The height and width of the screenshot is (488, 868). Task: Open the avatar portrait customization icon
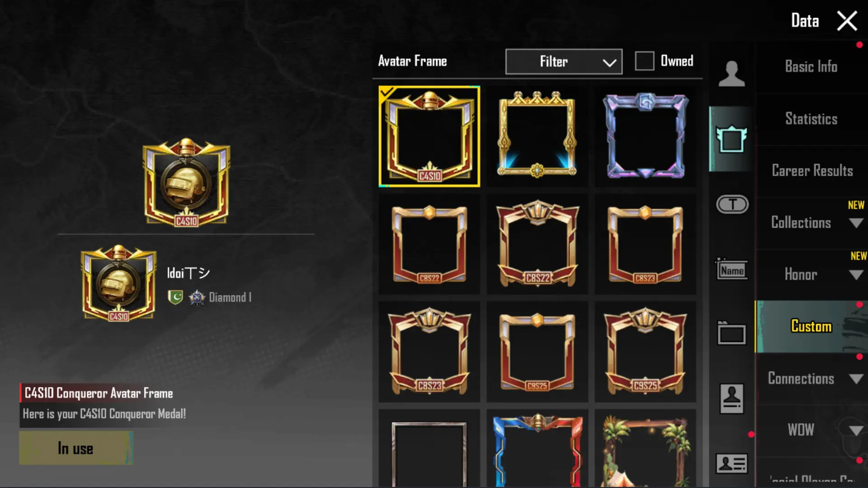pyautogui.click(x=731, y=74)
